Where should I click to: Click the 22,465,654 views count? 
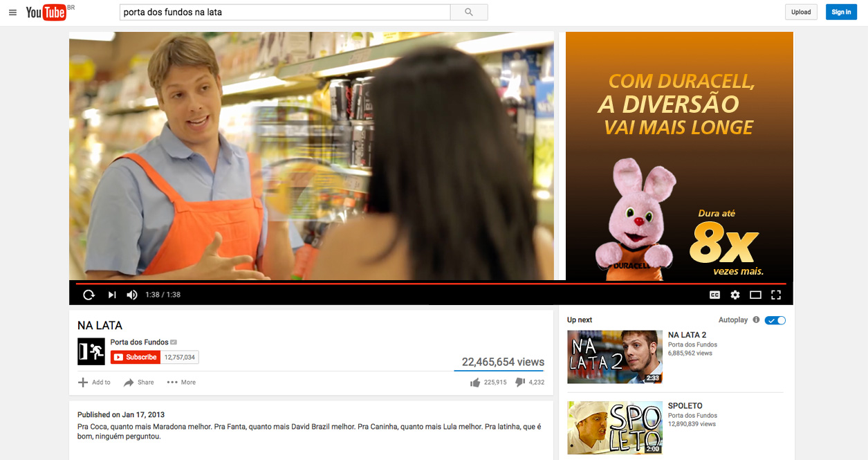coord(504,362)
